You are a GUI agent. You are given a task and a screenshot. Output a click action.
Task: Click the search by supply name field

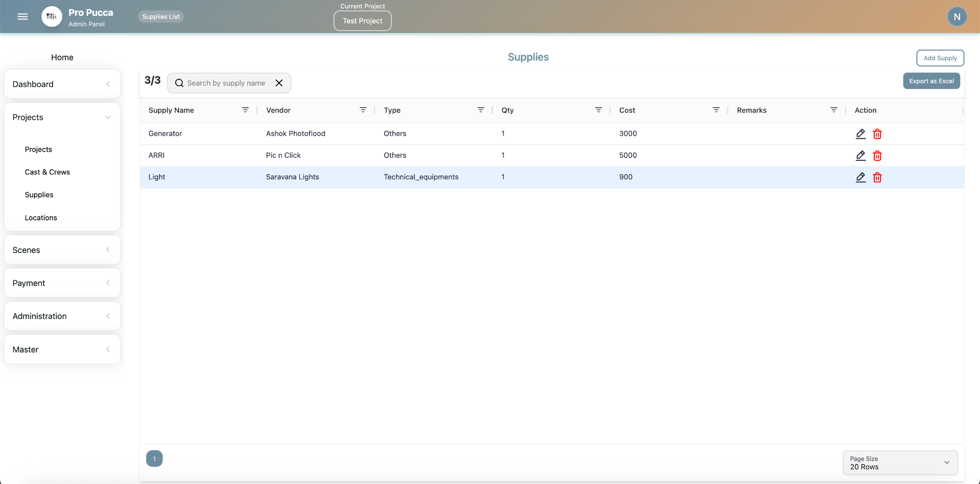226,83
